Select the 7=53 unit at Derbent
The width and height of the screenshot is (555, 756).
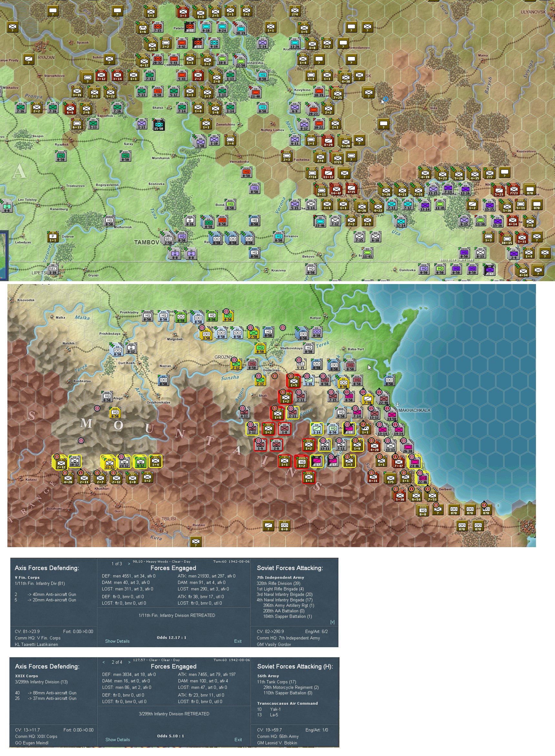coord(432,495)
